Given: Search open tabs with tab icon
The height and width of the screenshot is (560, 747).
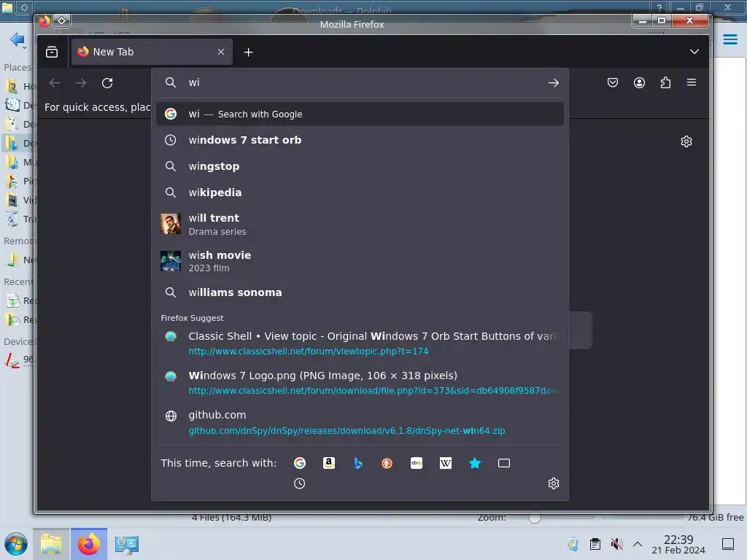Looking at the screenshot, I should (504, 463).
